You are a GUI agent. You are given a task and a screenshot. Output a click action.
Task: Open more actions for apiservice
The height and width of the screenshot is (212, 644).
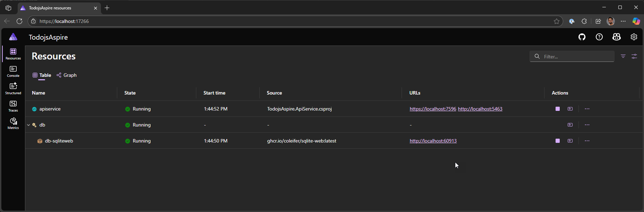tap(587, 109)
